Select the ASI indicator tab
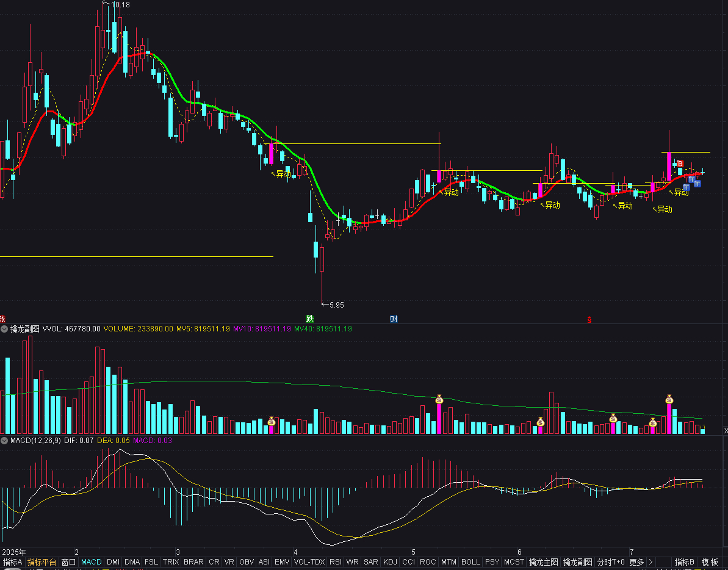The width and height of the screenshot is (728, 570). click(264, 561)
